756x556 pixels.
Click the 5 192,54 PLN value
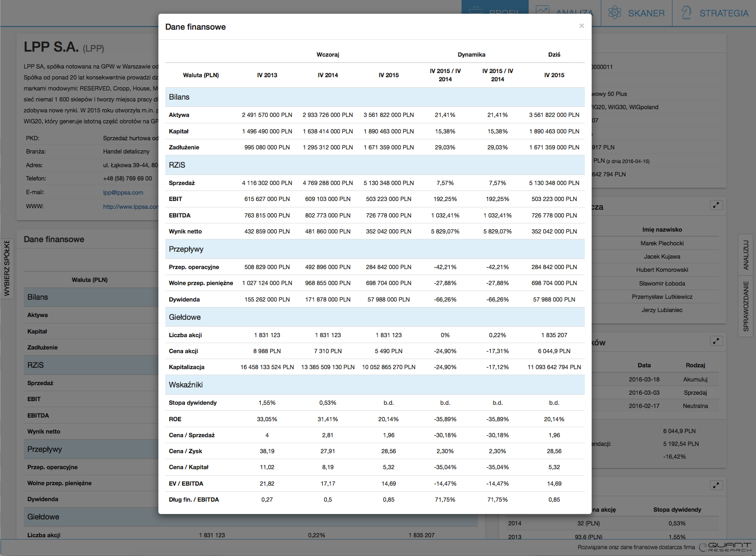681,444
